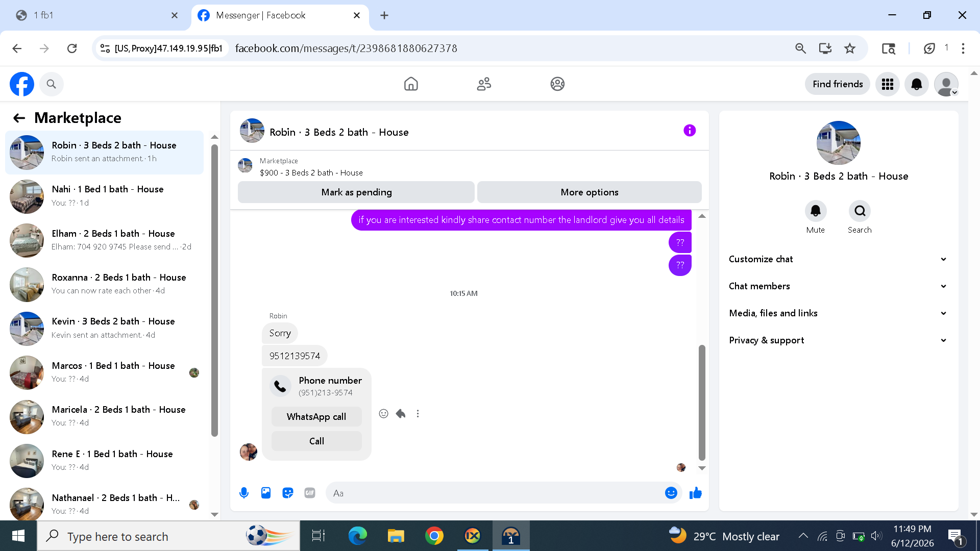Open Microsoft Edge from the taskbar
This screenshot has width=980, height=551.
[357, 536]
